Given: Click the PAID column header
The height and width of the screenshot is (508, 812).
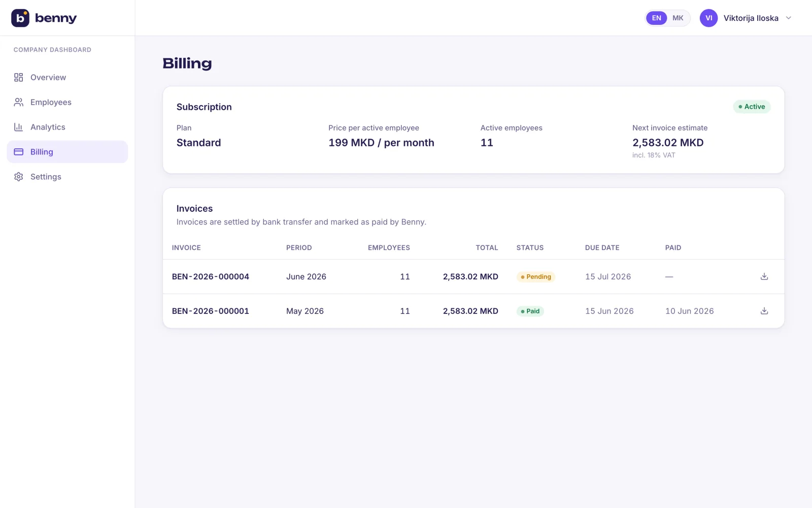Looking at the screenshot, I should point(673,248).
